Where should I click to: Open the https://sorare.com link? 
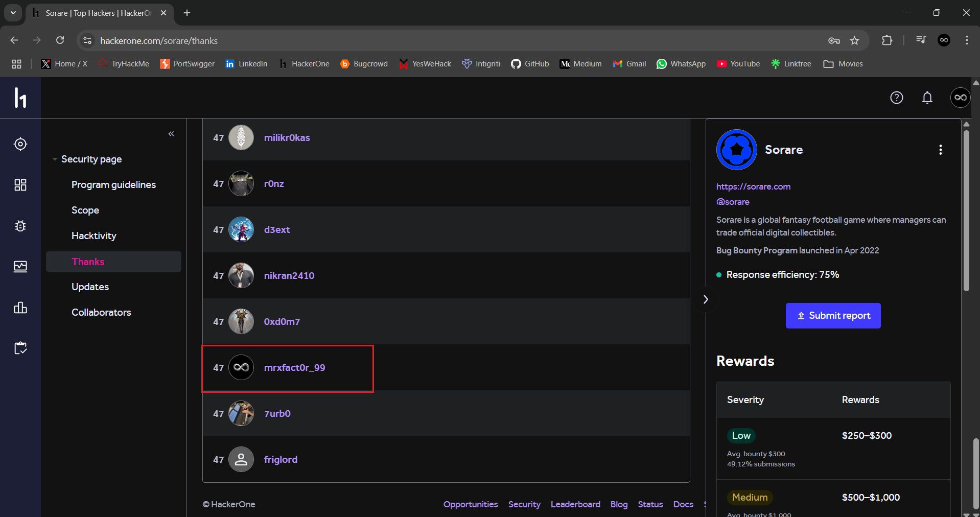753,186
